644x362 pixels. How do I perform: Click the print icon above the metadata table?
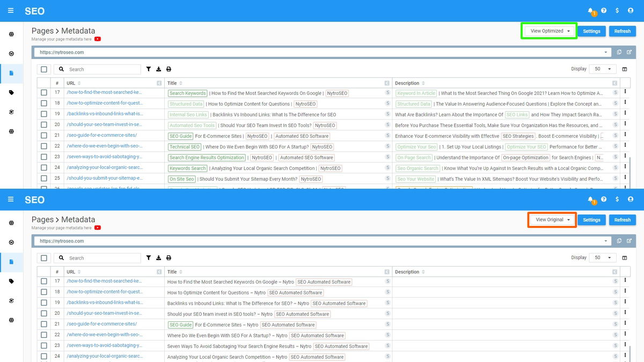click(169, 69)
